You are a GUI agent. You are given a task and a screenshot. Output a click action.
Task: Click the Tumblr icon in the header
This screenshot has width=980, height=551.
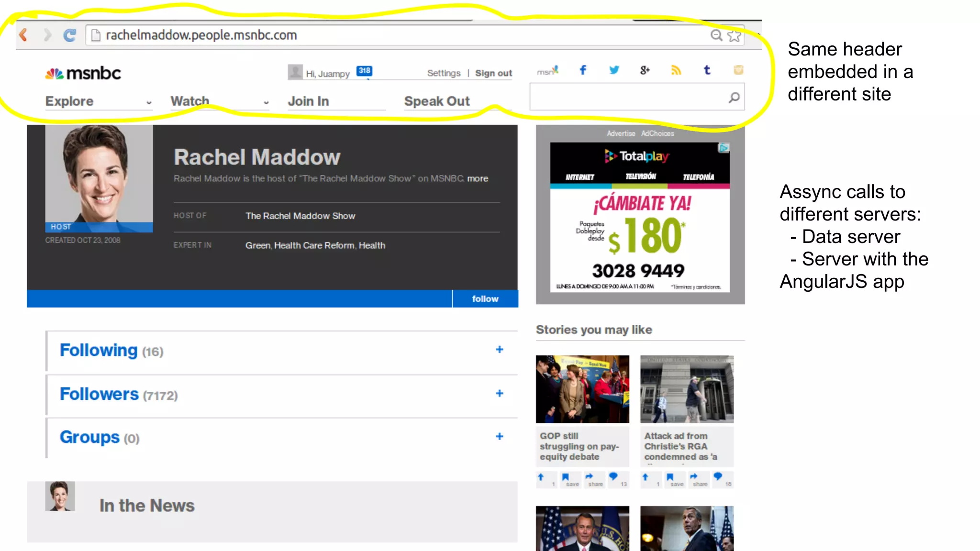707,70
